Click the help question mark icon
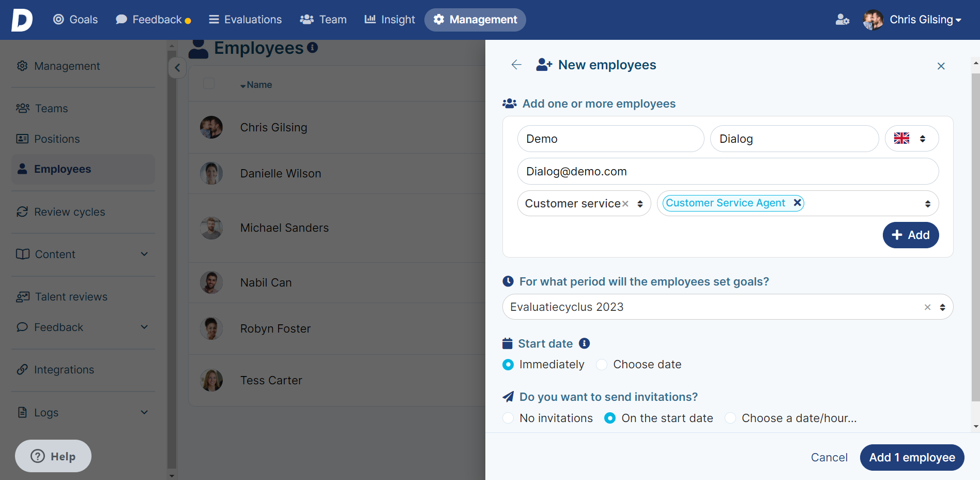The image size is (980, 480). [x=38, y=456]
